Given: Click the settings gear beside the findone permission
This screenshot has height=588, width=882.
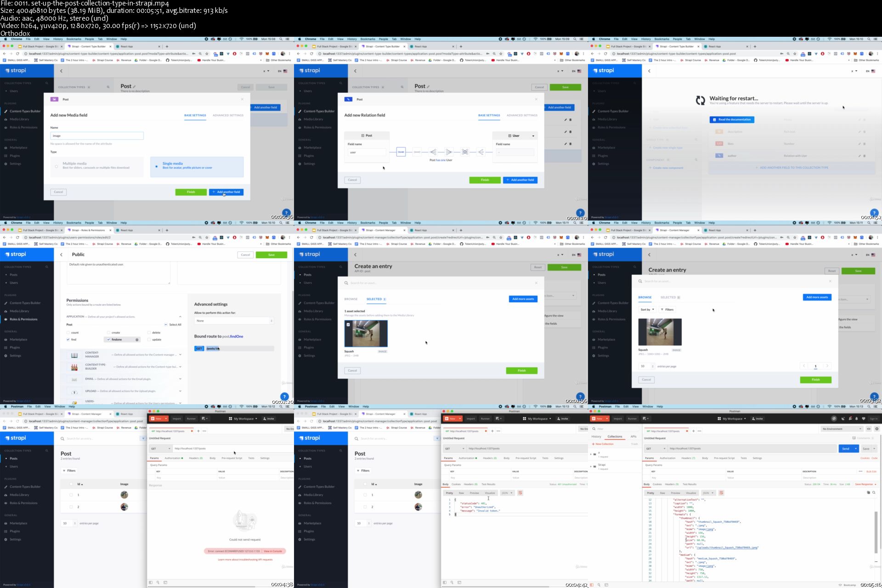Looking at the screenshot, I should point(137,340).
